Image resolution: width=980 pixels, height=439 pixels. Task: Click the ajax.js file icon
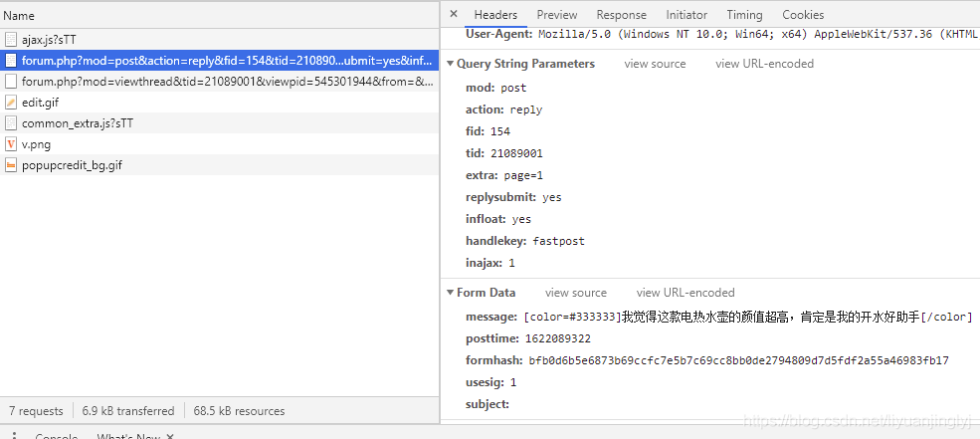[11, 40]
